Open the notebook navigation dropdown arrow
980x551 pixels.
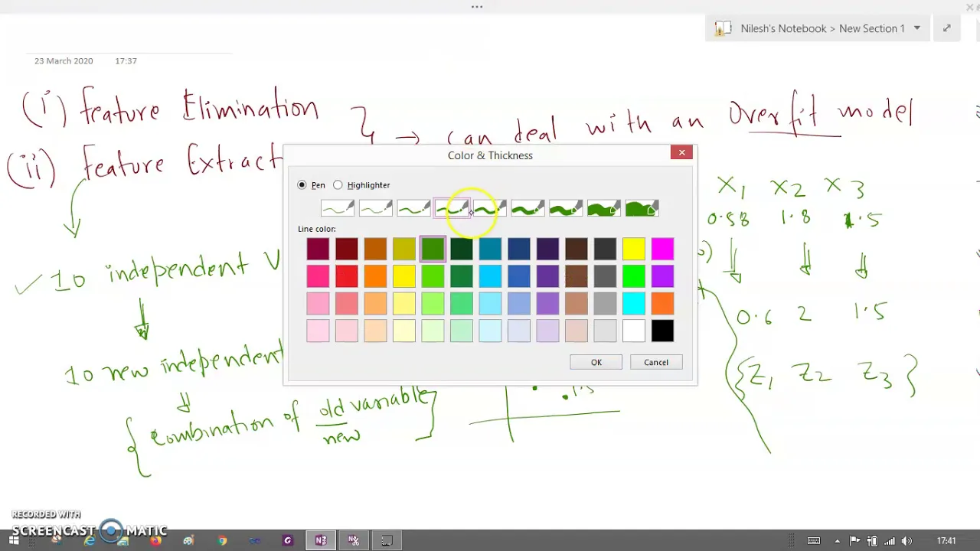tap(916, 28)
